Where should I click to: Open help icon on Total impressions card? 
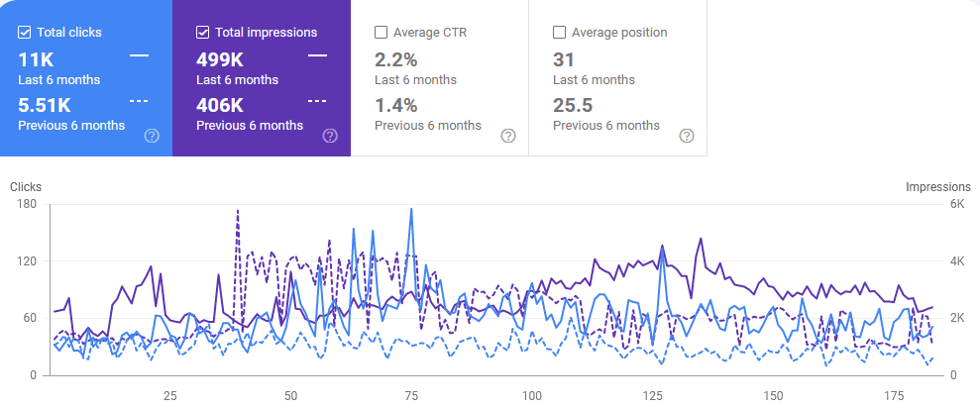click(x=330, y=136)
